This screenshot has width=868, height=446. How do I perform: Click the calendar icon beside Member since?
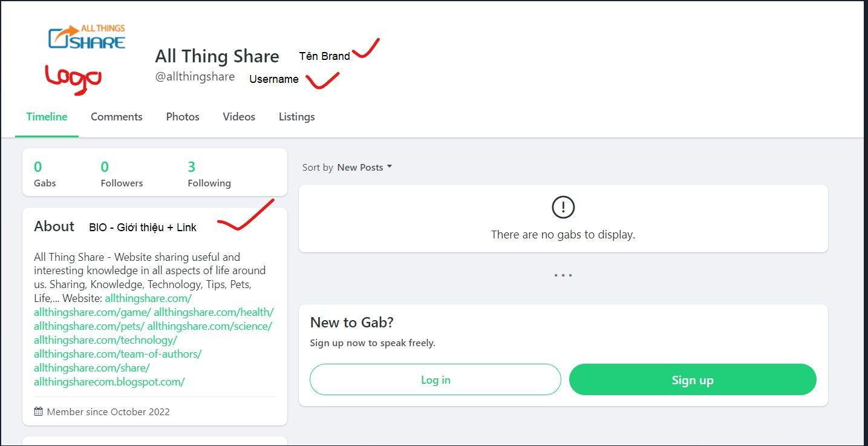tap(39, 412)
